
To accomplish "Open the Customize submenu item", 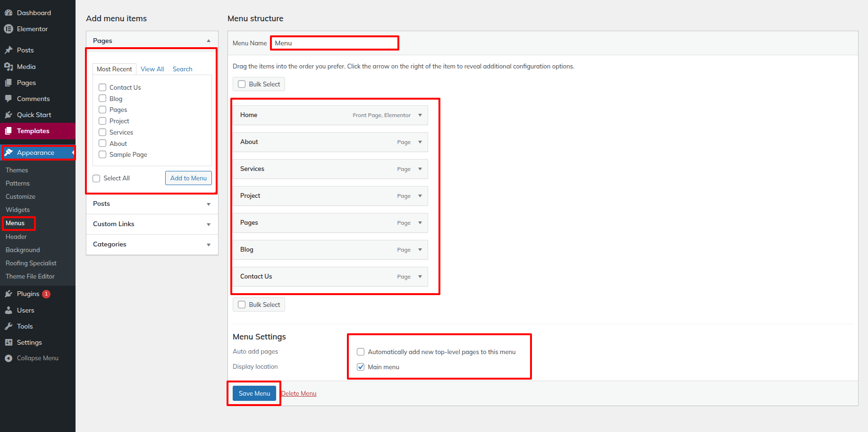I will click(20, 196).
